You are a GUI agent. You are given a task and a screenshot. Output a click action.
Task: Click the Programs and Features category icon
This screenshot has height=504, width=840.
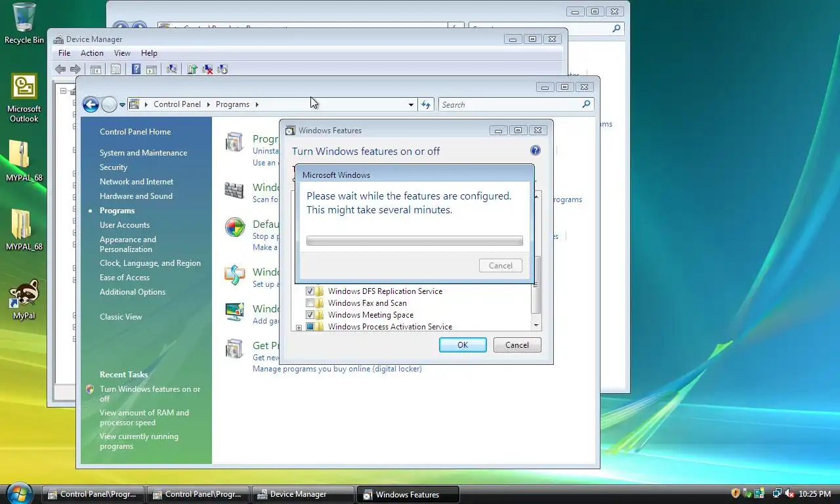(x=234, y=142)
